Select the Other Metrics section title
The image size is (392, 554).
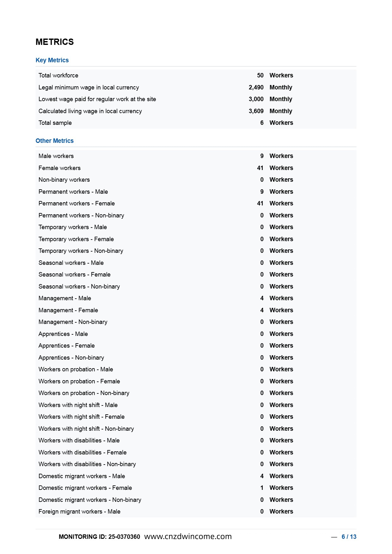tap(55, 141)
